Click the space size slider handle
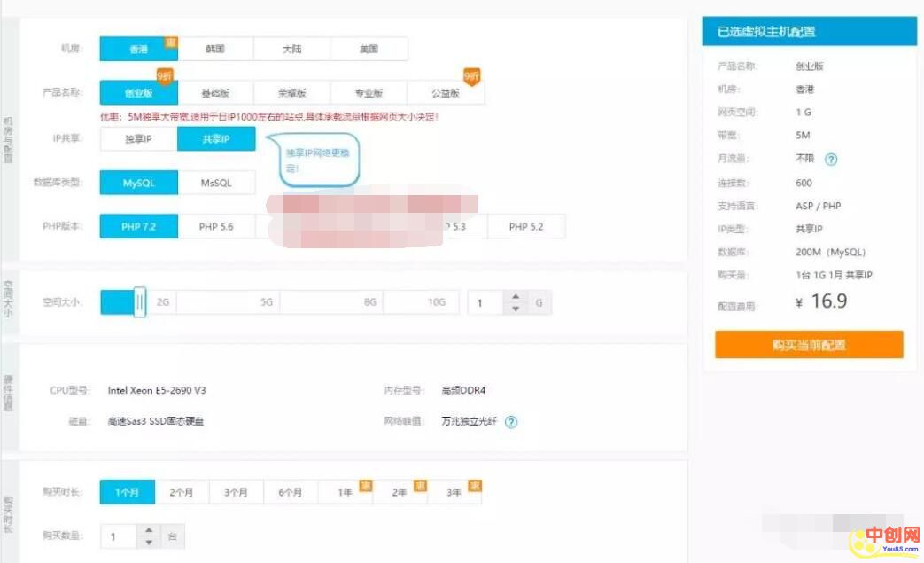The width and height of the screenshot is (924, 563). (139, 303)
